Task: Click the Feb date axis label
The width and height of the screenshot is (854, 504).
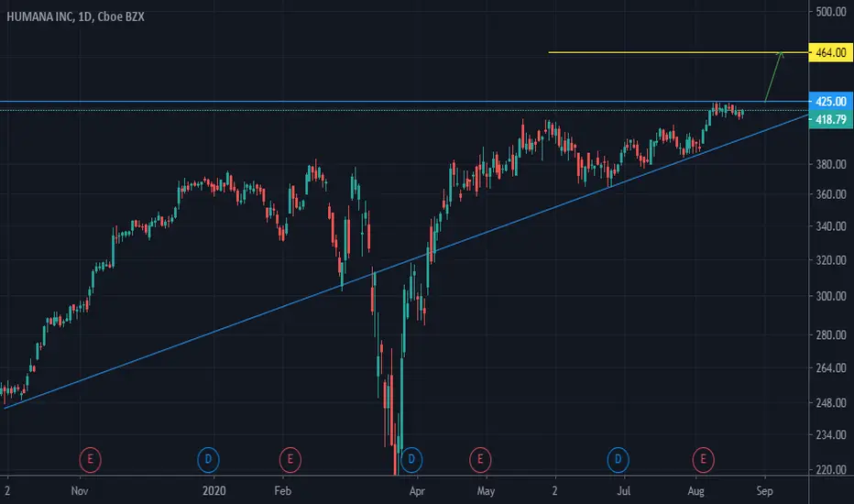Action: tap(282, 491)
